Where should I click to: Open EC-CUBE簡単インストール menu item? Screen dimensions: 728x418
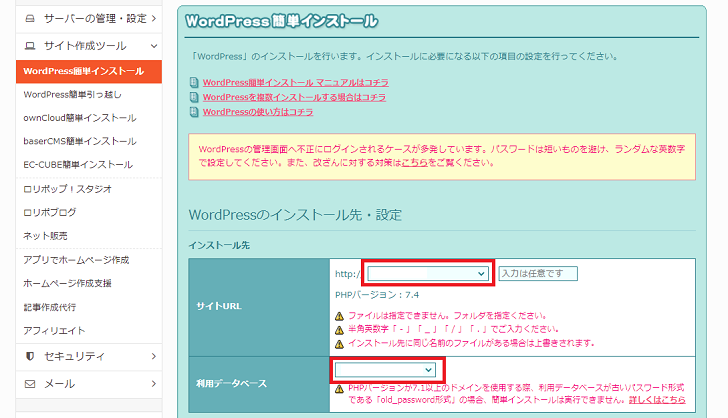coord(78,164)
